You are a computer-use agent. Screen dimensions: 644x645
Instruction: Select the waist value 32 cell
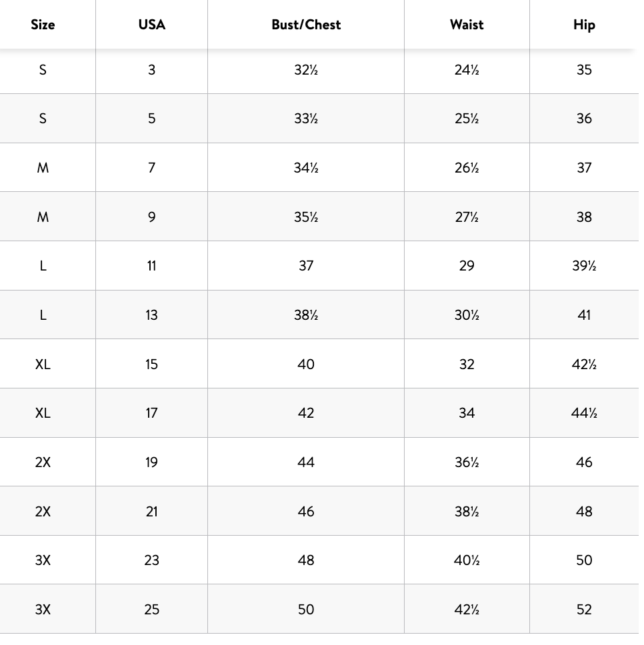(x=467, y=364)
